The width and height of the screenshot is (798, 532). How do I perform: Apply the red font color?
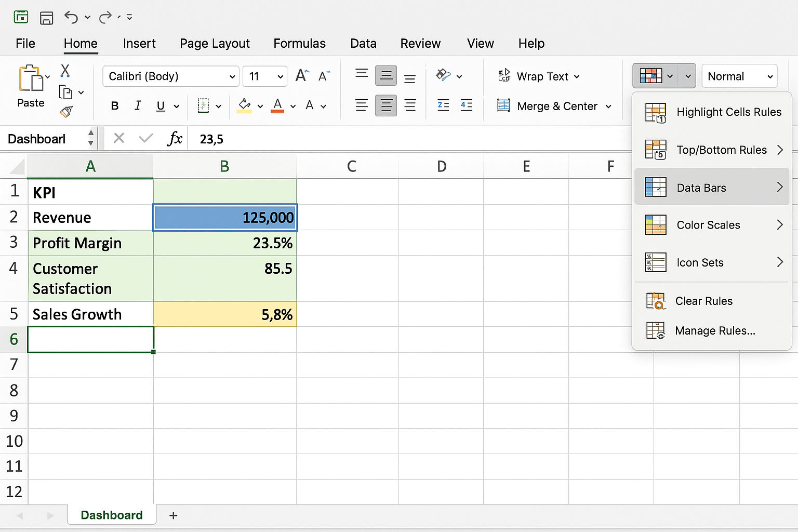[x=278, y=105]
